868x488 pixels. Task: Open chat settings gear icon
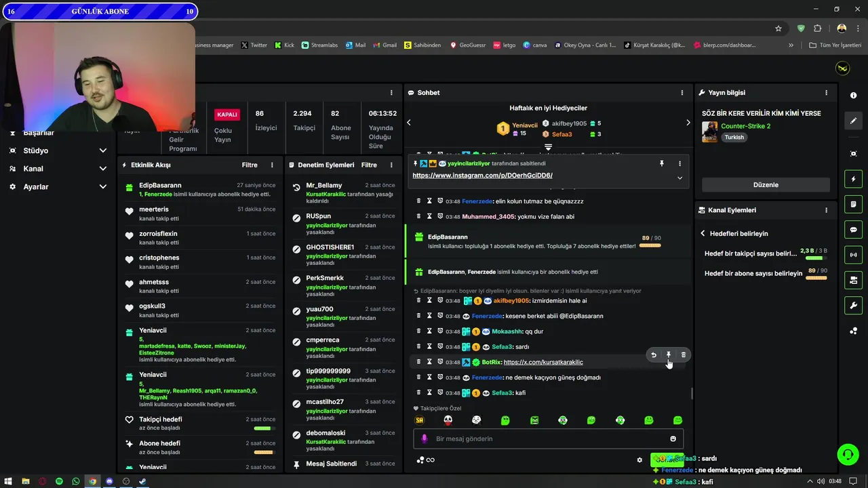point(639,460)
